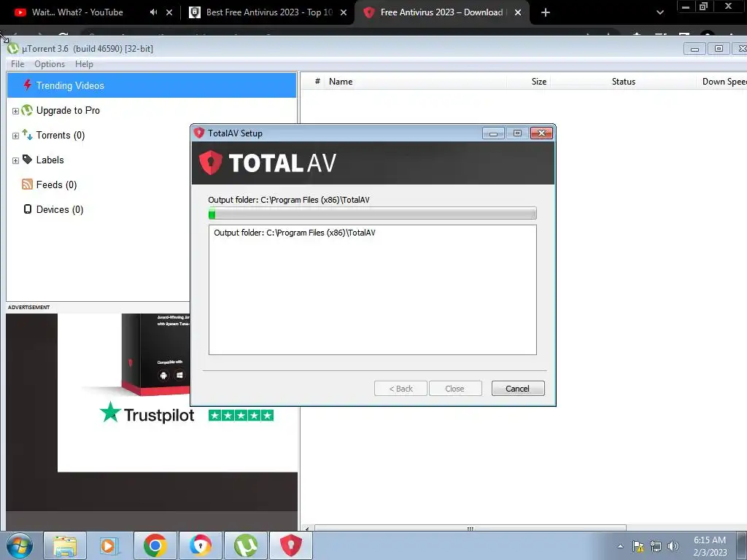The image size is (747, 560).
Task: Open TotalAV installer from taskbar
Action: click(x=290, y=545)
